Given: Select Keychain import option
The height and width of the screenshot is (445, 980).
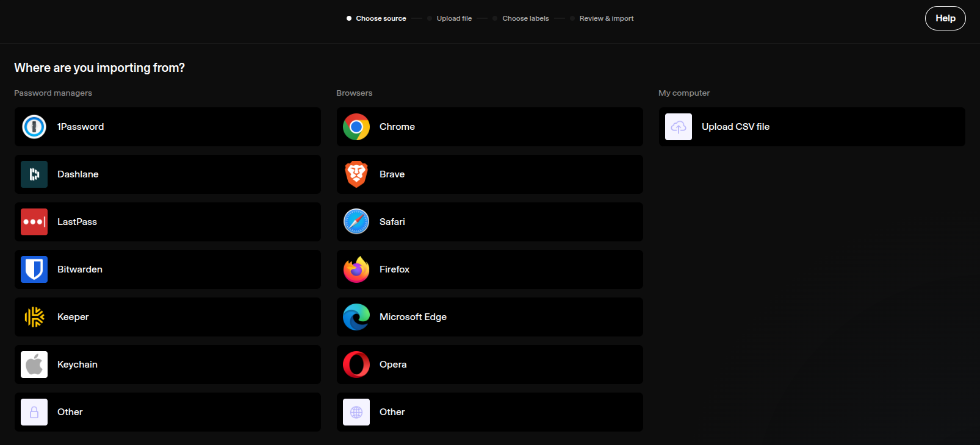Looking at the screenshot, I should [x=168, y=365].
